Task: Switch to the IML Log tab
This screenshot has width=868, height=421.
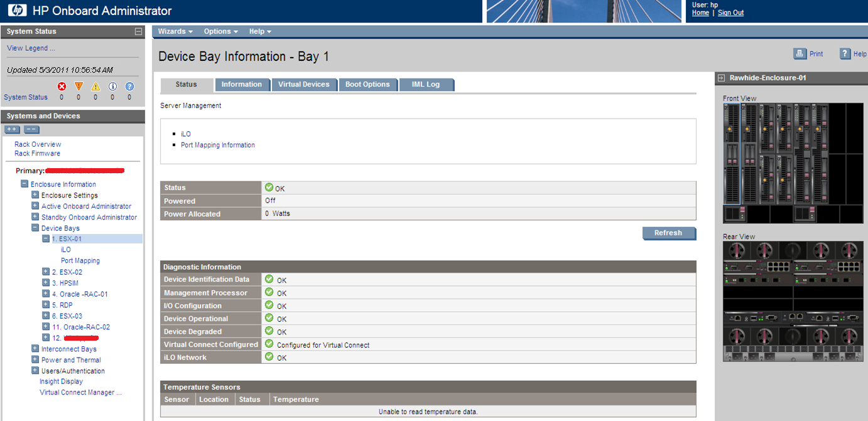Action: coord(425,85)
